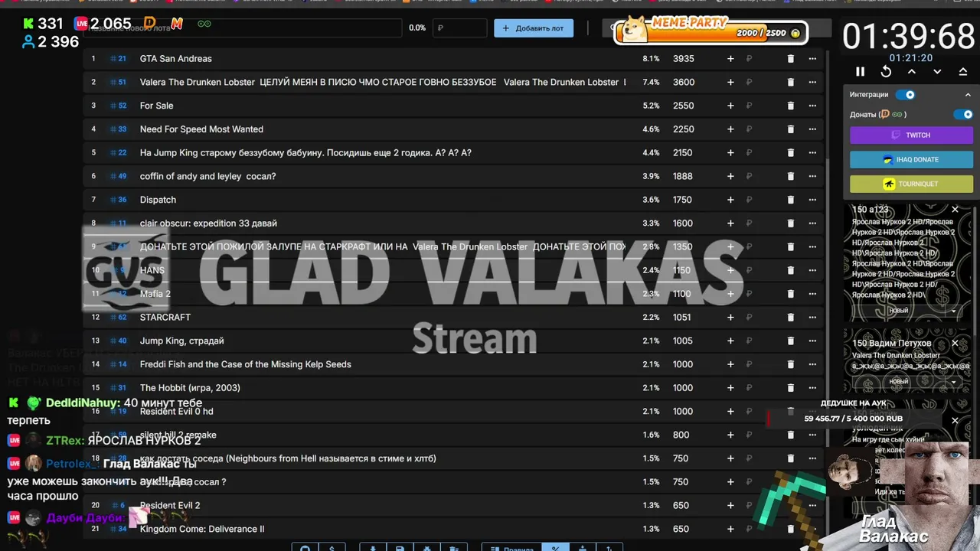This screenshot has width=980, height=551.
Task: Click the save icon in bottom toolbar
Action: coord(400,547)
